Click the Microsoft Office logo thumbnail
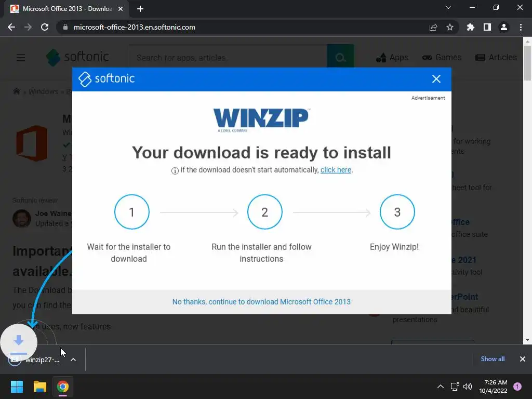 (x=32, y=143)
